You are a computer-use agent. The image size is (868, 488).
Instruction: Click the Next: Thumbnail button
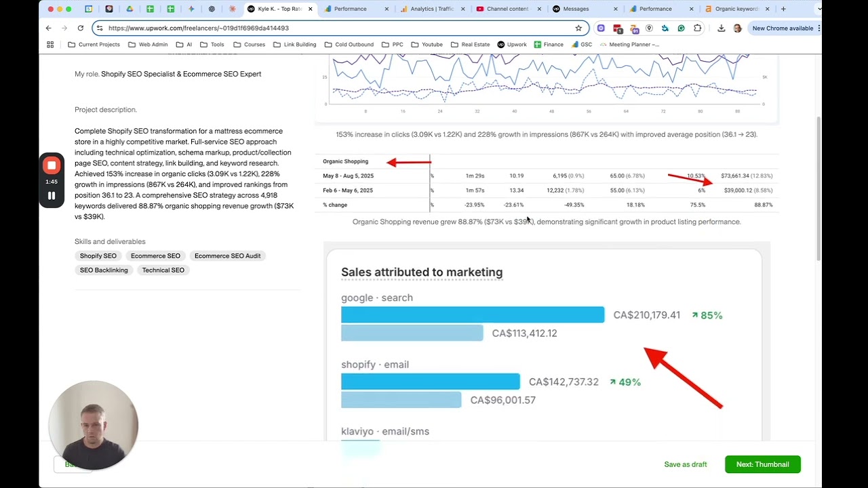763,464
